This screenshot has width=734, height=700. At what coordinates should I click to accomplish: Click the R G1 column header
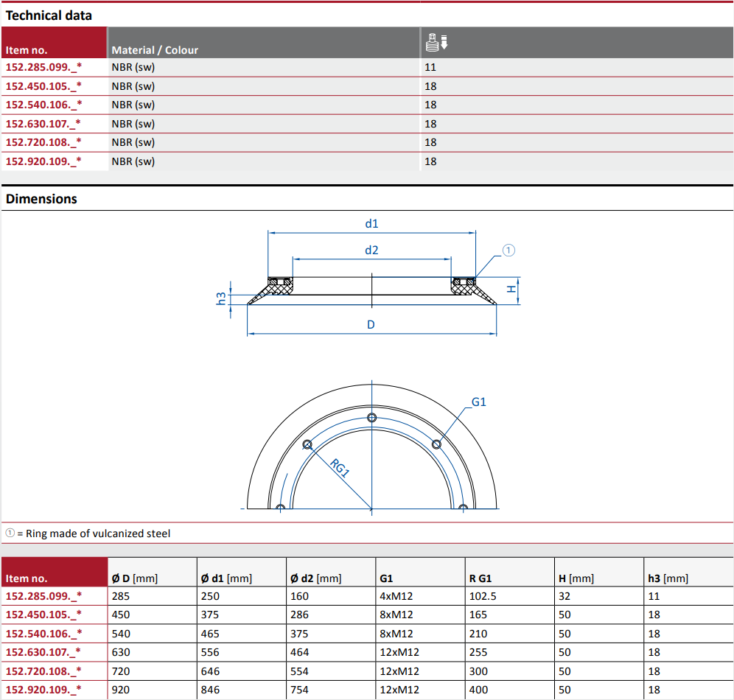pos(480,578)
